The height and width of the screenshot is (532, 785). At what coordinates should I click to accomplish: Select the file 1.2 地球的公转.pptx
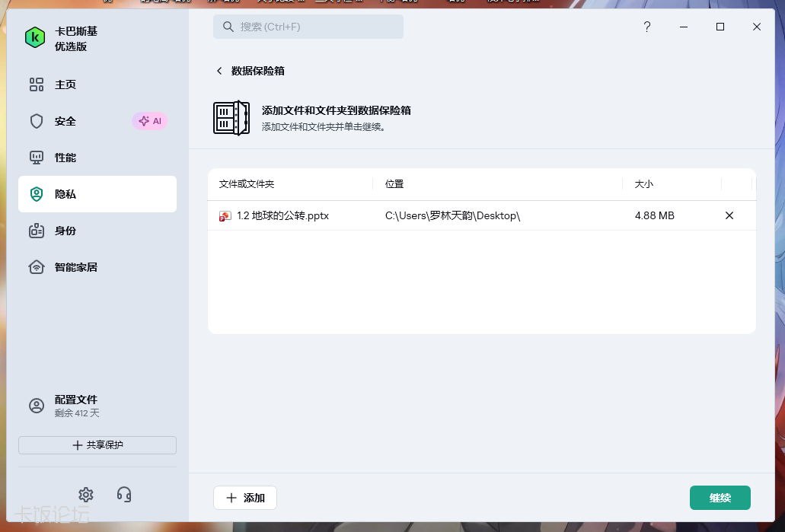[x=283, y=215]
